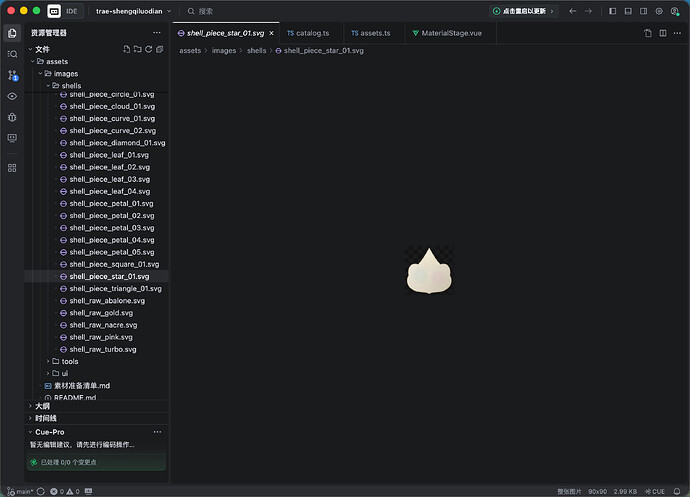Open shell_piece_triangle_01.svg in the tree
Image resolution: width=690 pixels, height=497 pixels.
click(x=115, y=288)
